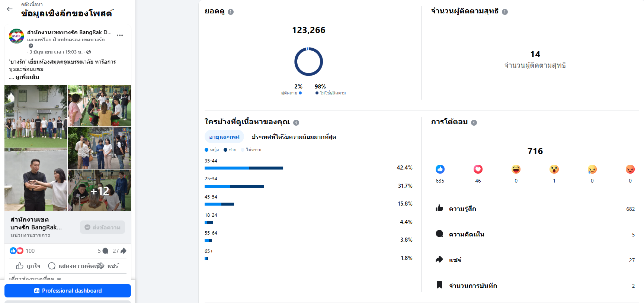Click the ถูกใจ like button
The image size is (644, 303).
(28, 266)
